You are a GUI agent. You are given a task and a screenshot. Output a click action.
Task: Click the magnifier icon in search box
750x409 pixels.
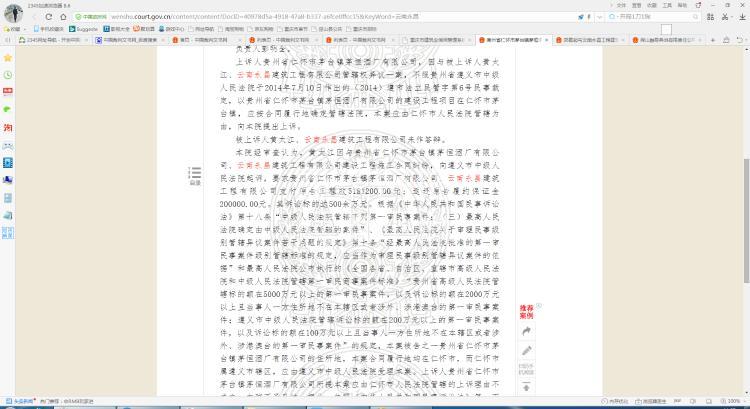(x=695, y=17)
